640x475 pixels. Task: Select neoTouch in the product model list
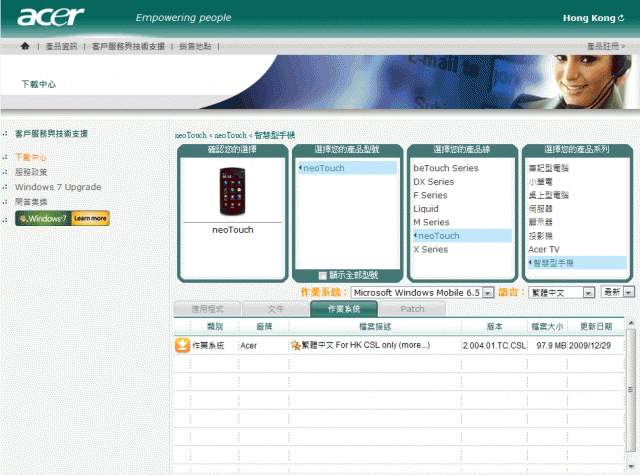click(x=347, y=168)
